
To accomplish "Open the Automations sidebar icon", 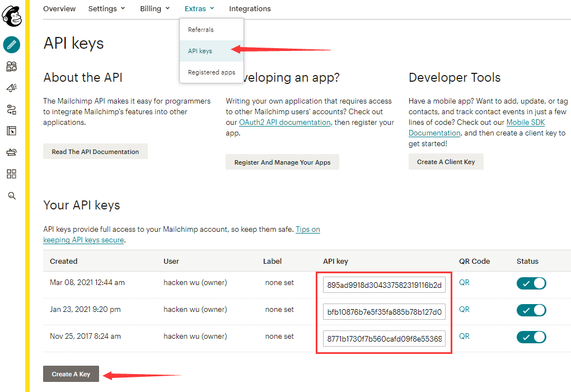I will 12,109.
